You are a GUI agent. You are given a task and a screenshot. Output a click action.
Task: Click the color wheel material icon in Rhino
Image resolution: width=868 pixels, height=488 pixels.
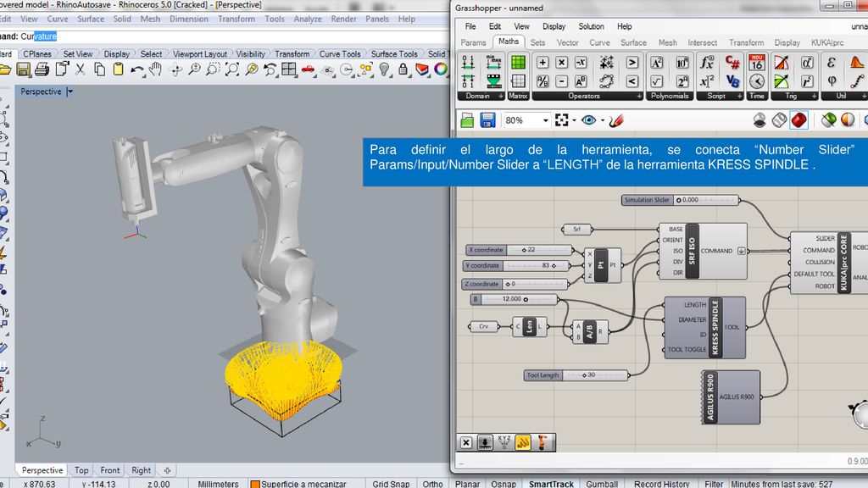click(x=441, y=69)
